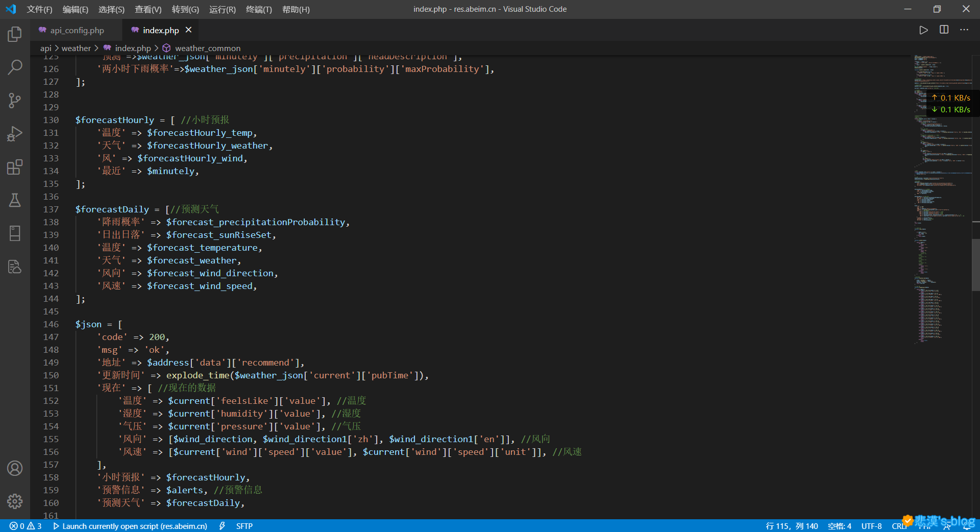Click 'maxProbability' string on line 126

tap(442, 69)
